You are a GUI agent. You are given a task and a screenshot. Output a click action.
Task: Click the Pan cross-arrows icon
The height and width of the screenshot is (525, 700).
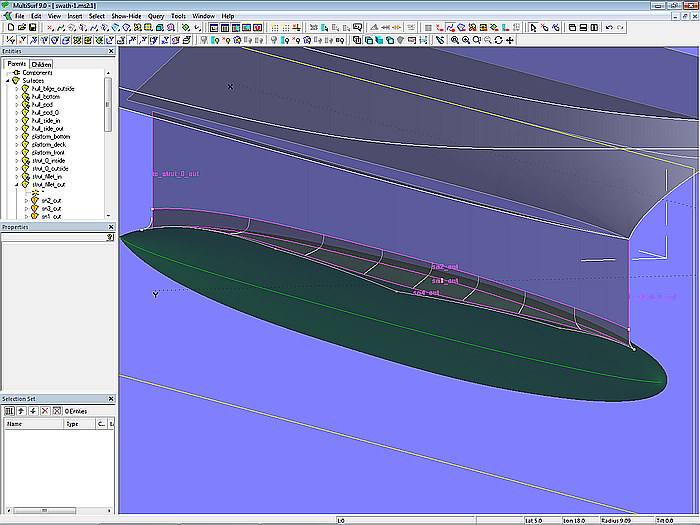click(510, 40)
